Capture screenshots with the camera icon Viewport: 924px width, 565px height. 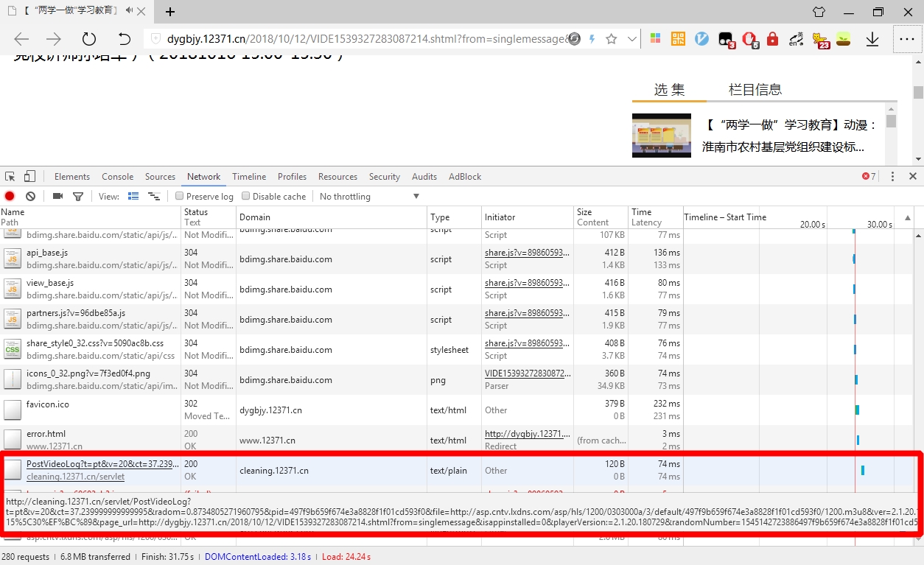point(57,197)
